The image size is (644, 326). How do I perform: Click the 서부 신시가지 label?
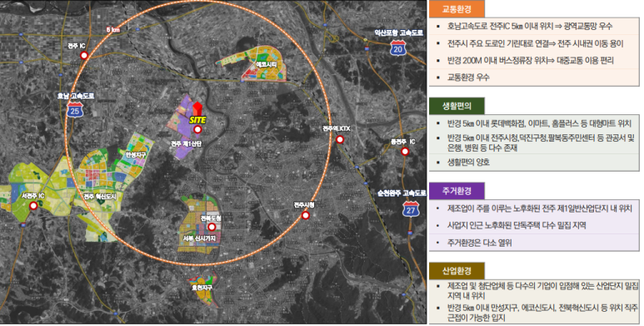pos(200,238)
